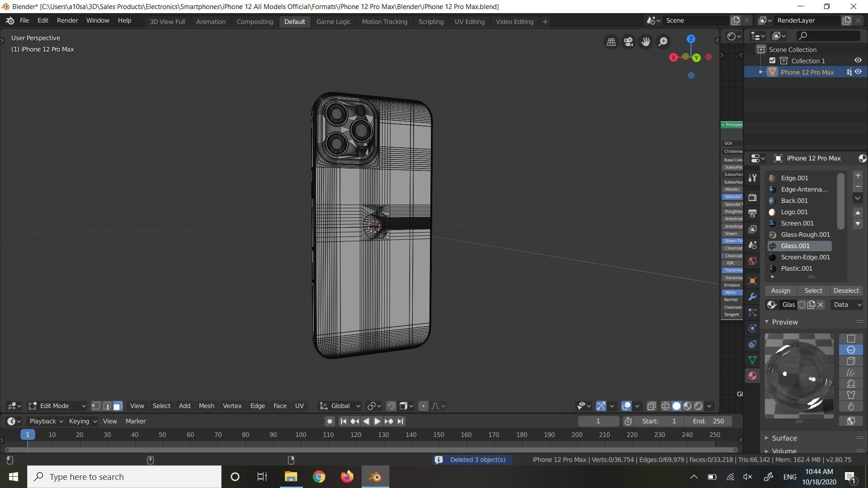Duplicate the material with new-copy icon

coord(811,305)
